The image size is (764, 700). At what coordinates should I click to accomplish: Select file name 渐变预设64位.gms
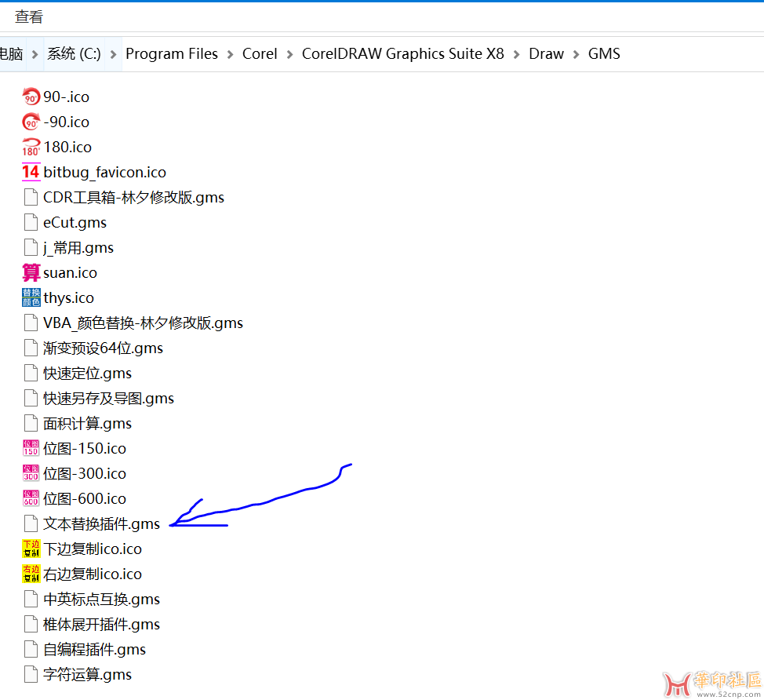tap(103, 348)
